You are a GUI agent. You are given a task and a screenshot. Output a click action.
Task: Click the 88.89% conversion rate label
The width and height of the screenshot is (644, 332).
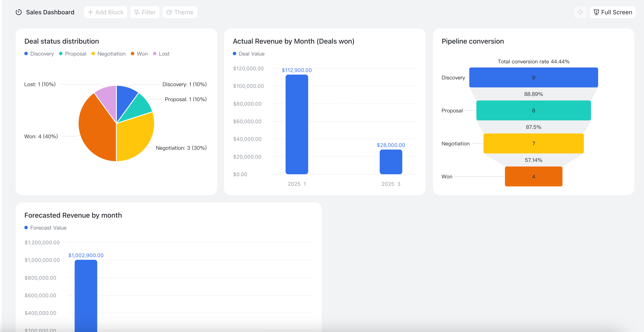pyautogui.click(x=533, y=94)
